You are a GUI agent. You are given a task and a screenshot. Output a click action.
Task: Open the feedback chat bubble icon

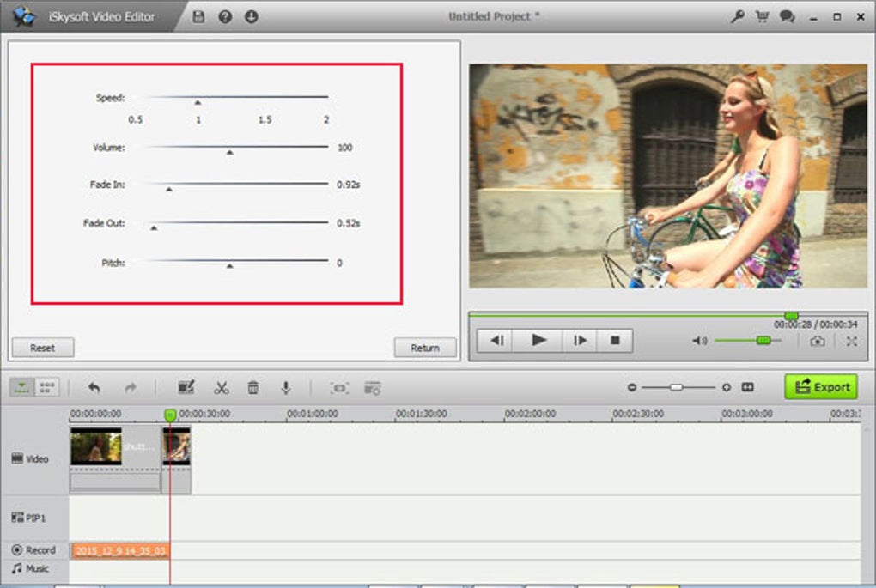(788, 17)
